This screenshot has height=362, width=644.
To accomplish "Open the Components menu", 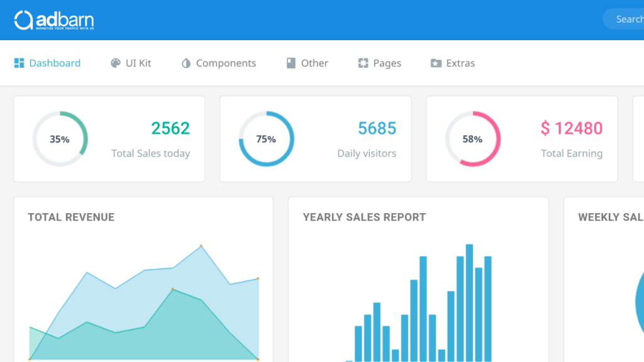I will tap(218, 63).
